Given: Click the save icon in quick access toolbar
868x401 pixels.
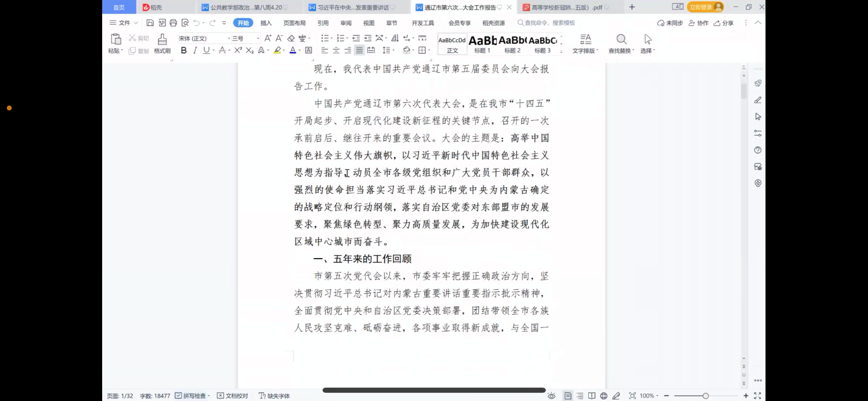Looking at the screenshot, I should [150, 23].
